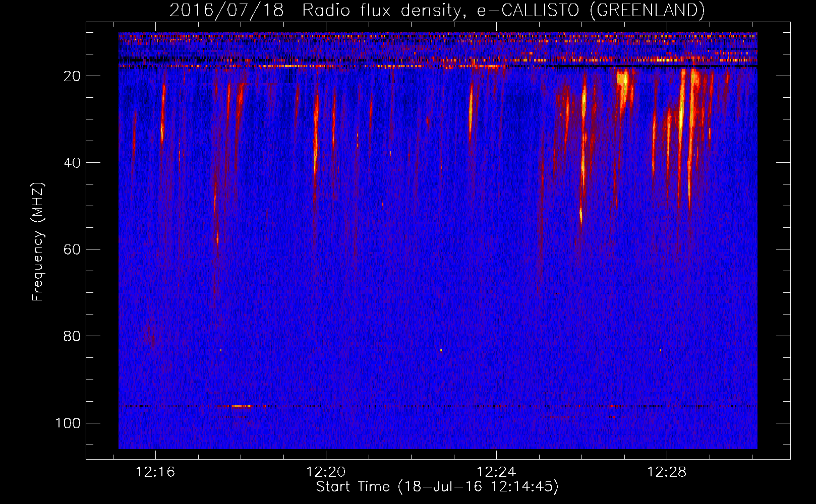This screenshot has height=504, width=816.
Task: Select the 12:20 time tick label
Action: click(x=326, y=472)
